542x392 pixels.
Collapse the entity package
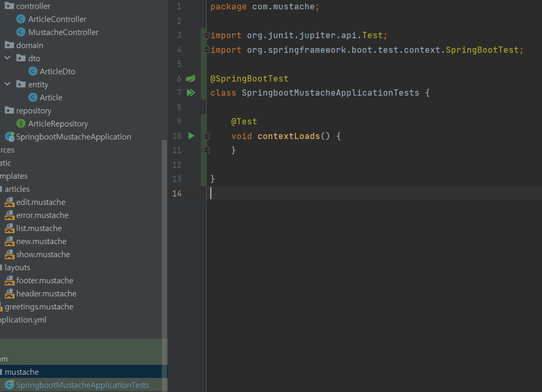(x=7, y=84)
